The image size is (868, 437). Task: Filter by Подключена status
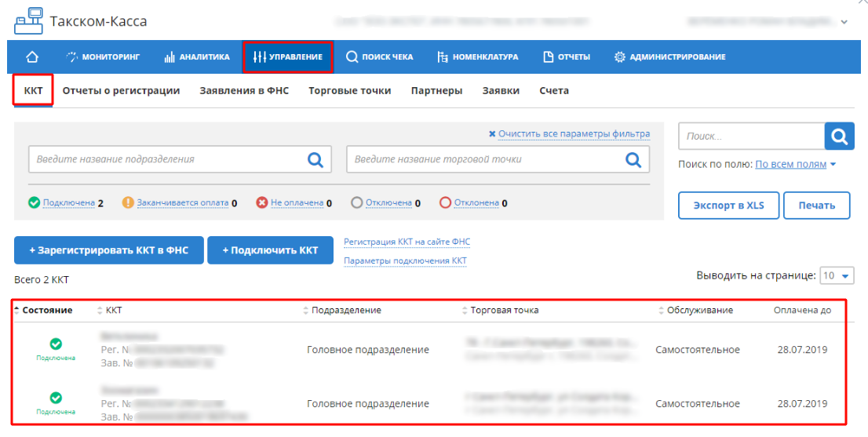69,203
